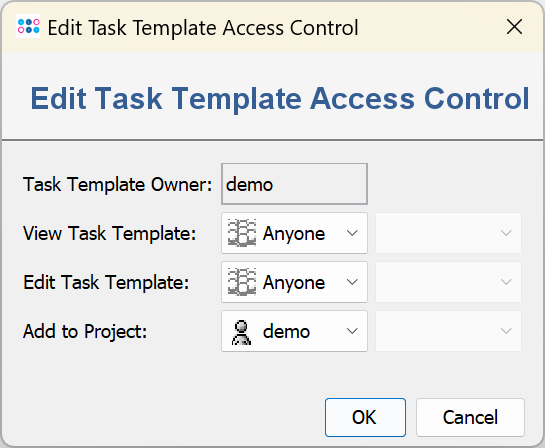Expand the chevron of Edit Task Template combo
The width and height of the screenshot is (545, 448).
pos(352,282)
